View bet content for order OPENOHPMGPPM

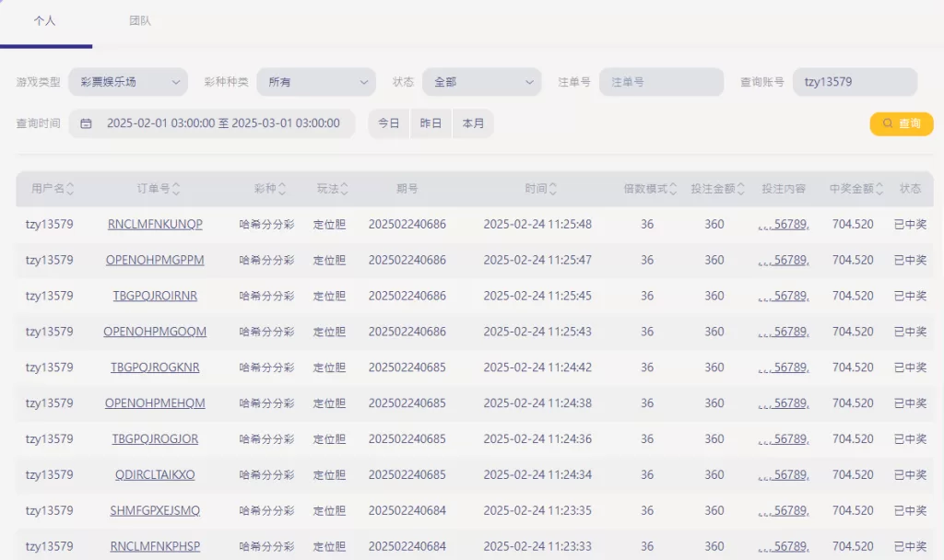coord(784,261)
